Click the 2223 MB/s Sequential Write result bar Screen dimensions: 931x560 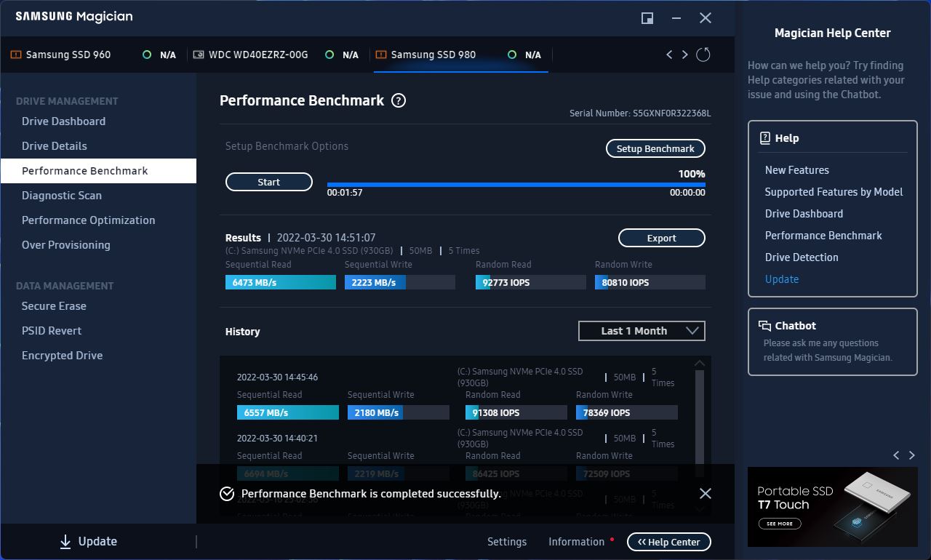click(x=400, y=282)
